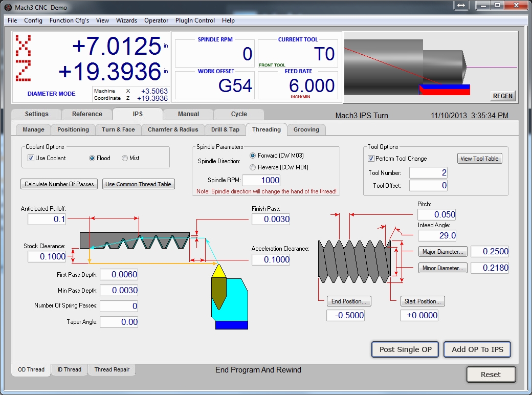
Task: Open the Drill & Tap sub-tab
Action: pos(225,129)
